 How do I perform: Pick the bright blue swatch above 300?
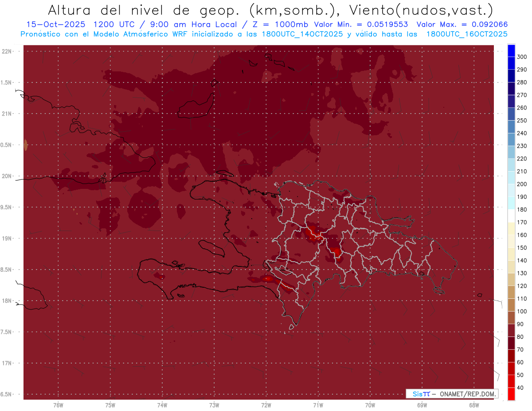coord(511,51)
